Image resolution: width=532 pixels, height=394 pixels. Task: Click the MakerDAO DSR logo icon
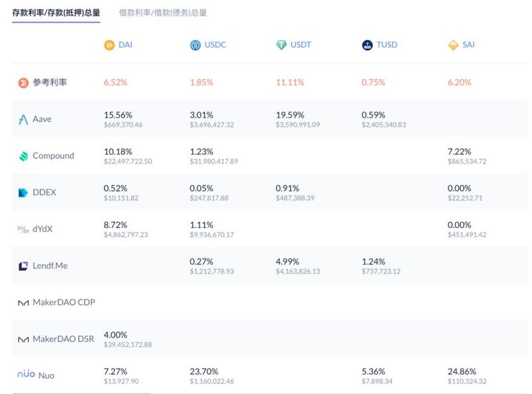tap(23, 340)
